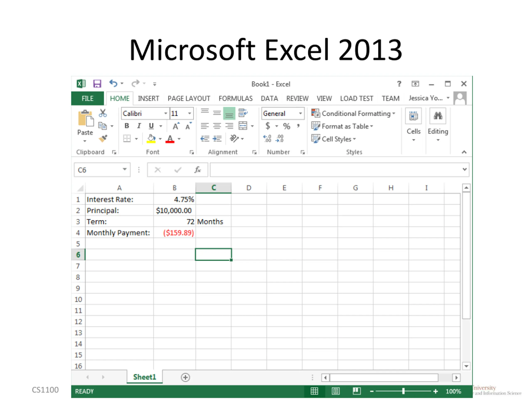
Task: Toggle Bold formatting
Action: point(127,126)
